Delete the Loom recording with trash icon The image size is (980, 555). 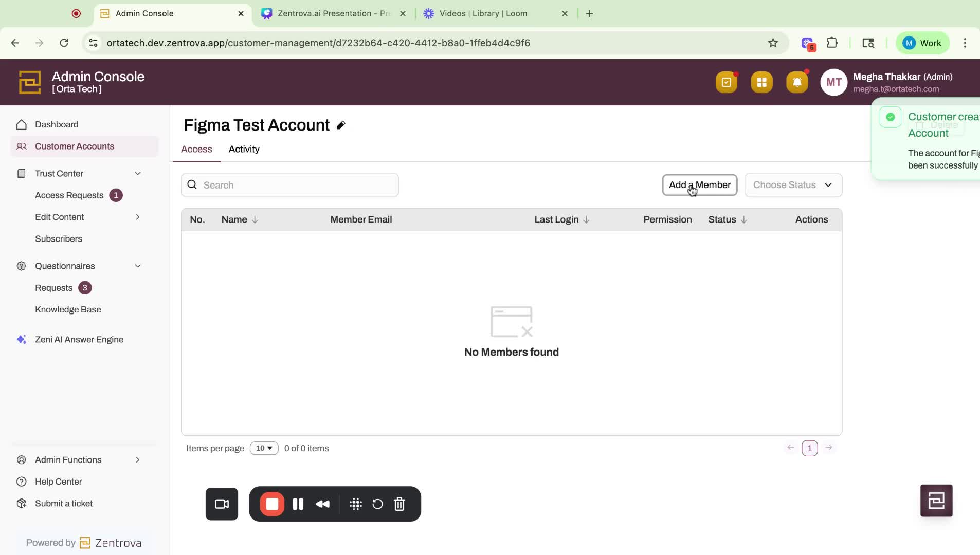tap(400, 504)
